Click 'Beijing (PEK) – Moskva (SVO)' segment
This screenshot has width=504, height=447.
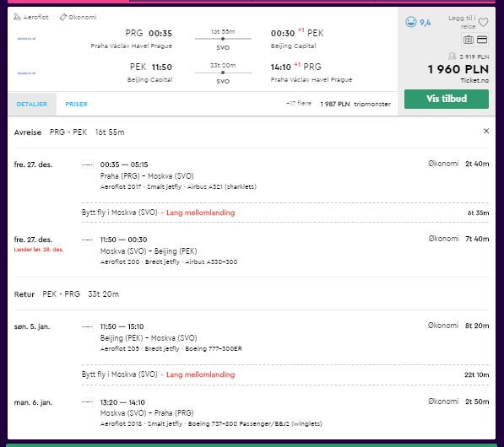[149, 338]
